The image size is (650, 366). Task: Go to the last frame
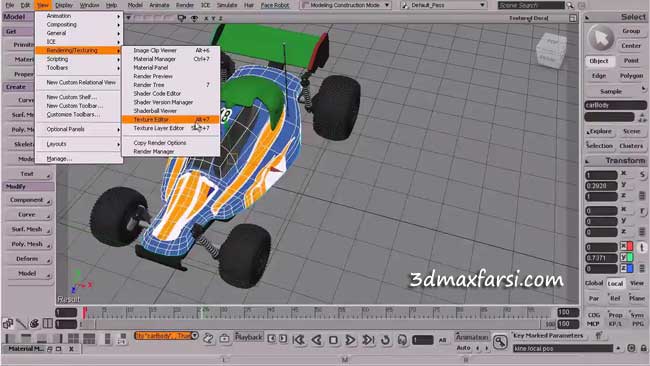[368, 340]
